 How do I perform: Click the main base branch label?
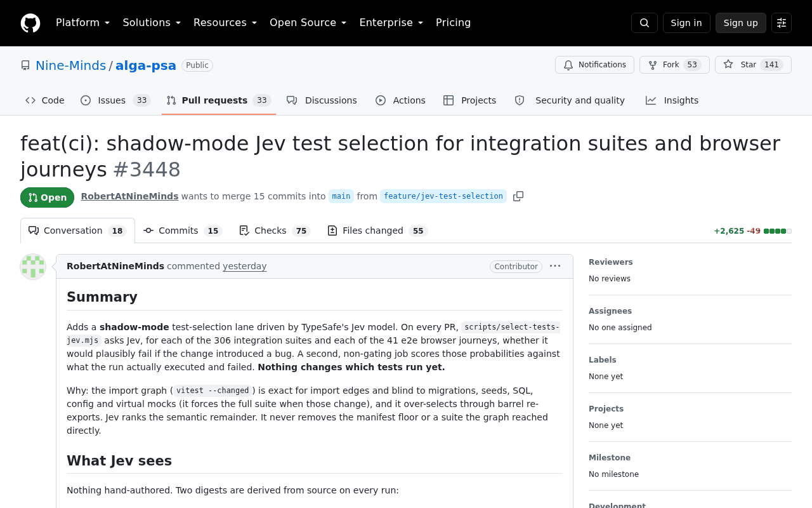click(x=341, y=196)
